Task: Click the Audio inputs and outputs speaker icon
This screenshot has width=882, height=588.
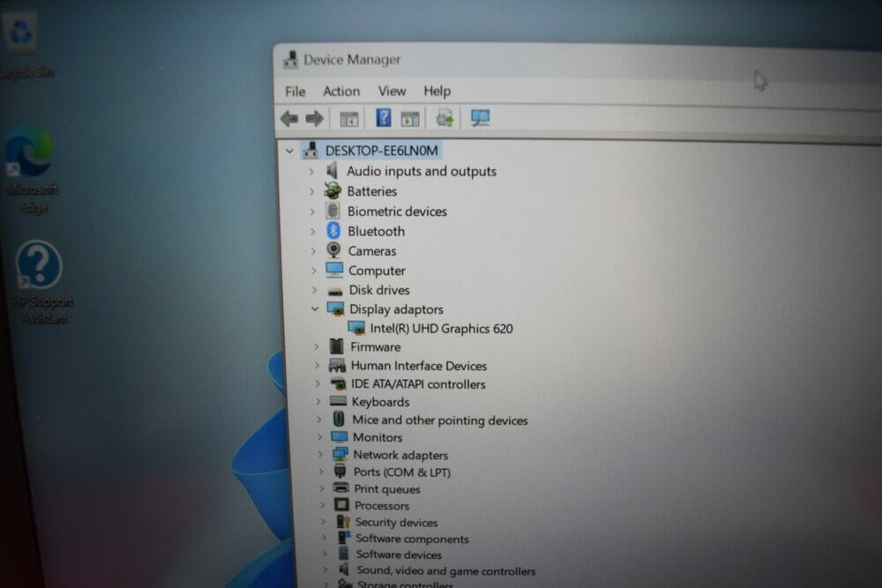Action: coord(332,170)
